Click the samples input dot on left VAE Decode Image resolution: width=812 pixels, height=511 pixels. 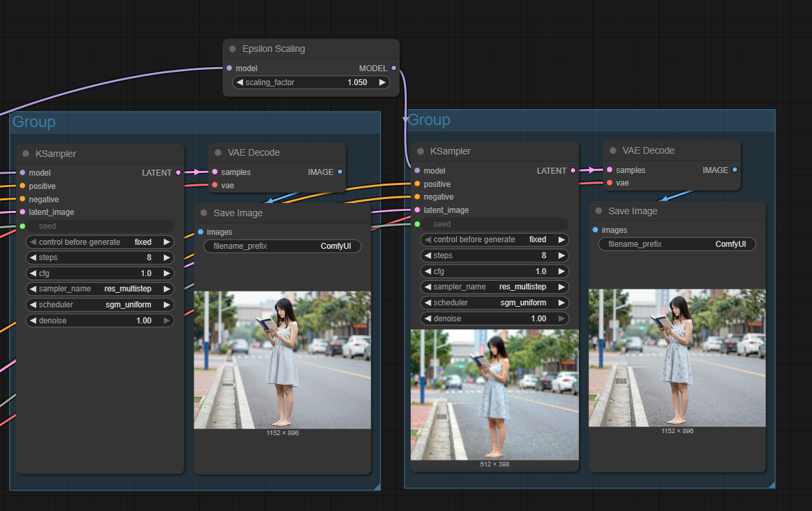tap(215, 172)
